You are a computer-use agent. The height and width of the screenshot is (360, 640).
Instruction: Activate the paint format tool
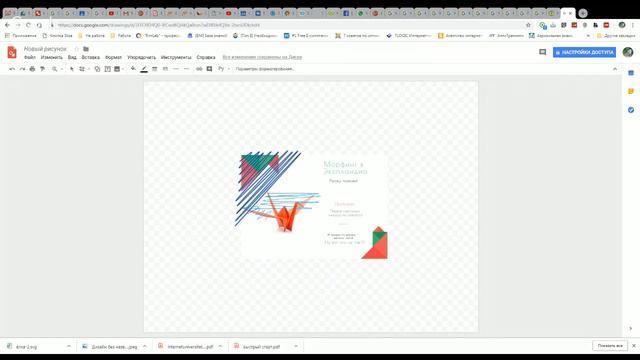click(42, 69)
